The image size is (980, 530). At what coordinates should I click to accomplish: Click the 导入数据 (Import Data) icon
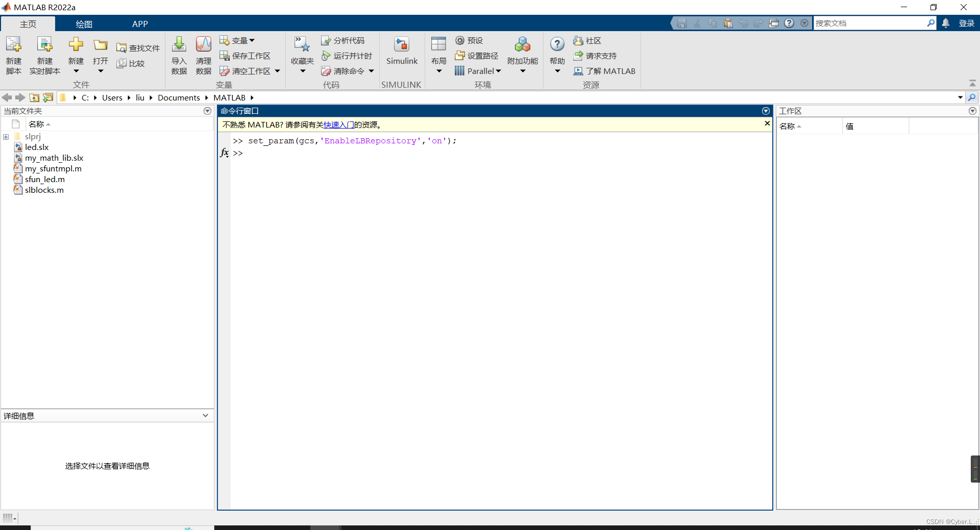pyautogui.click(x=179, y=45)
